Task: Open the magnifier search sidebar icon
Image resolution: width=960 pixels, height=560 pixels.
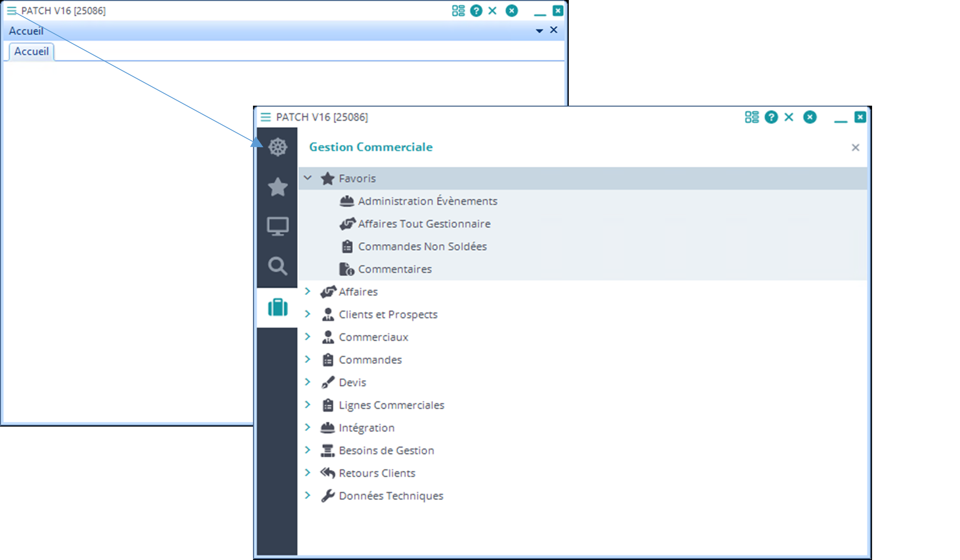Action: [277, 266]
